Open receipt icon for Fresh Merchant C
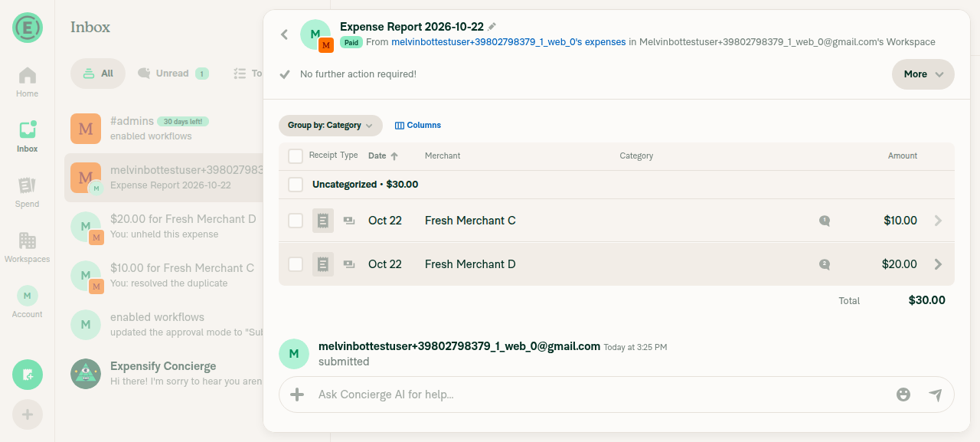Viewport: 980px width, 442px height. (x=323, y=221)
